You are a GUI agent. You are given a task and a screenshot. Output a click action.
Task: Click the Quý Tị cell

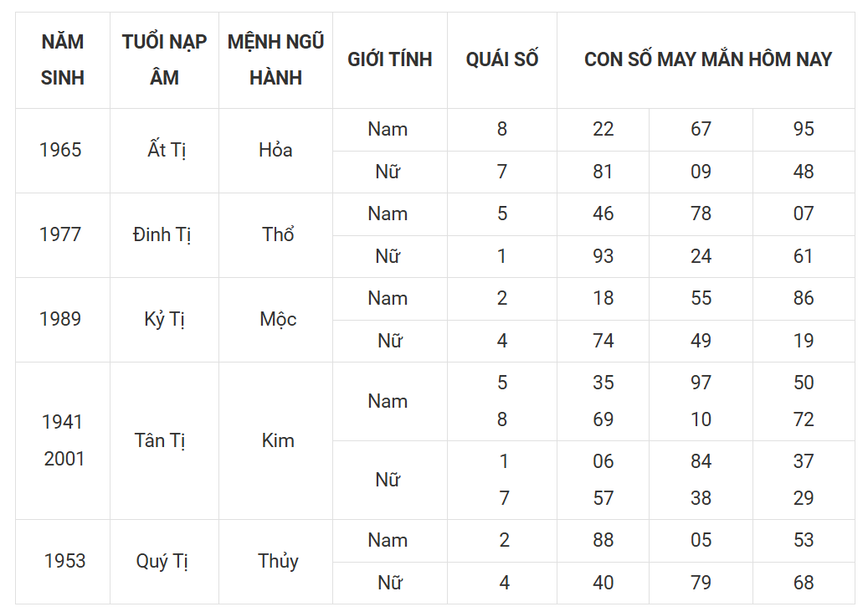164,562
